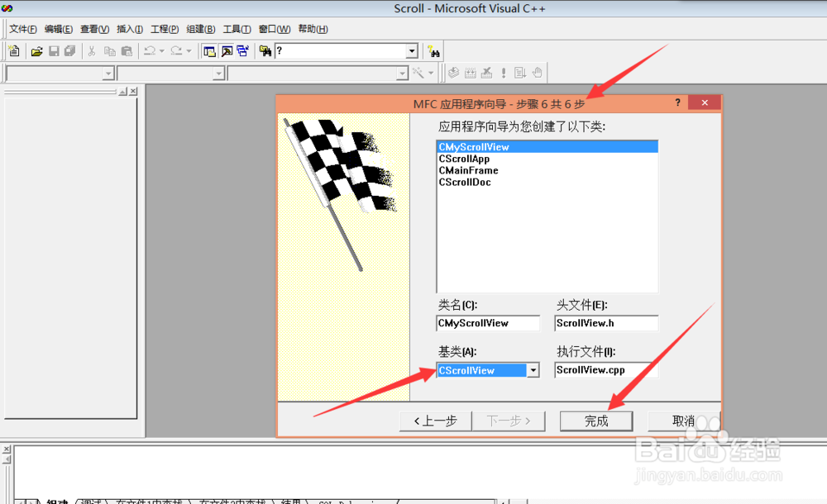
Task: Click the Undo arrow icon
Action: (150, 51)
